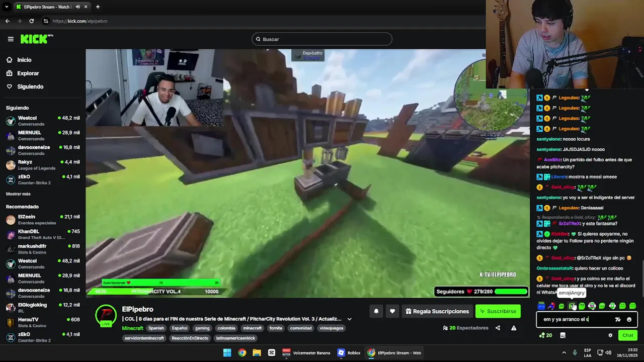Show hidden system tray icons

coord(564,352)
